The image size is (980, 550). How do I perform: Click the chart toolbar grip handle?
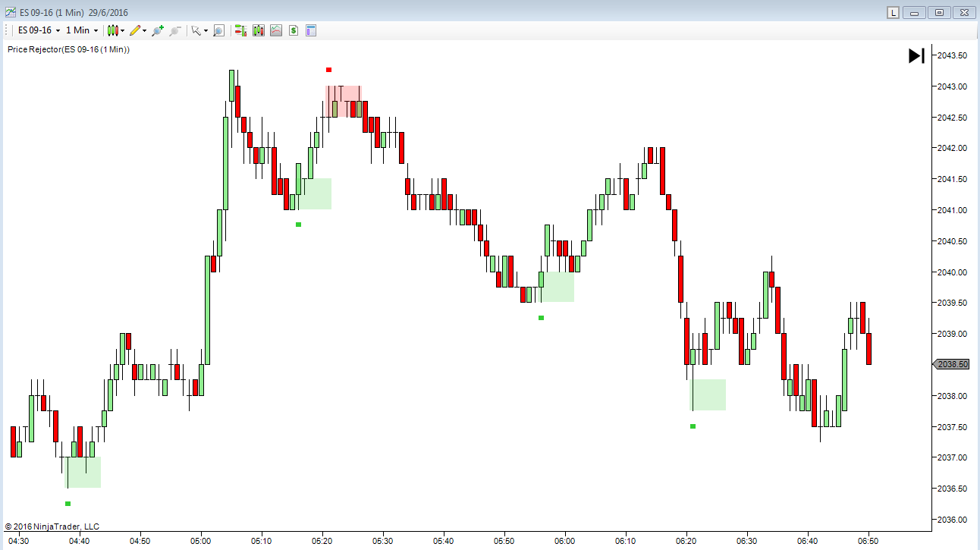8,30
